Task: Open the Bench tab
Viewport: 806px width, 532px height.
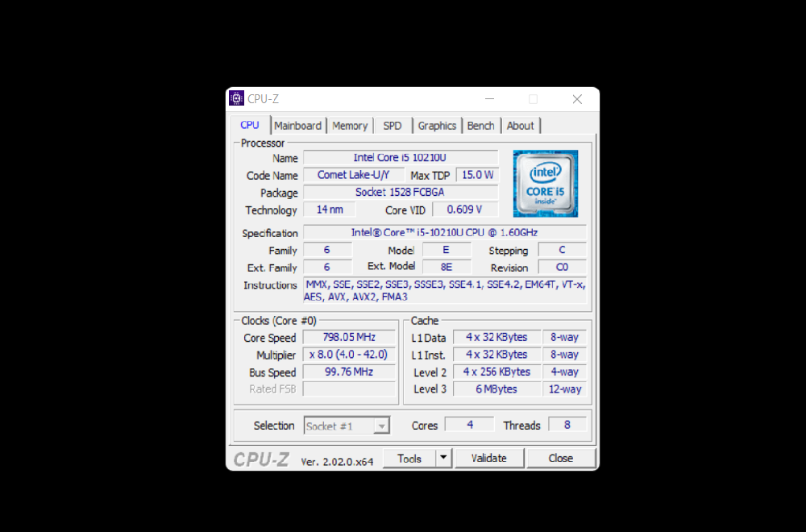Action: pyautogui.click(x=480, y=126)
